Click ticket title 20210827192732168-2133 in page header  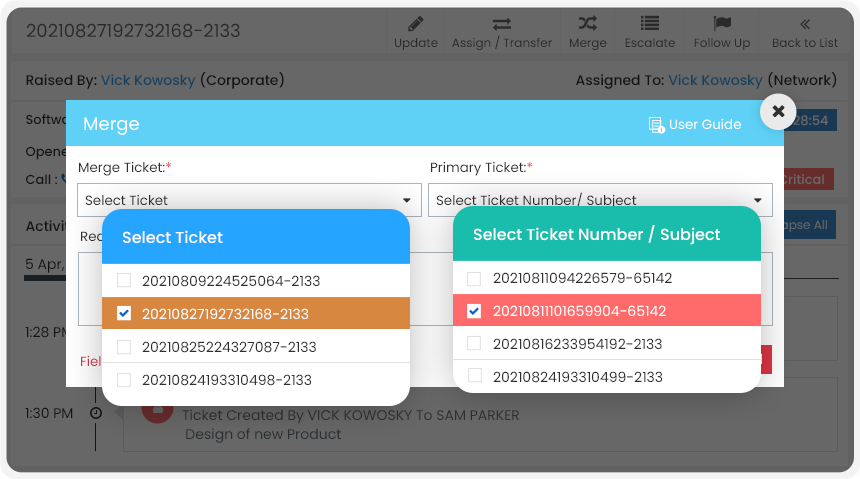point(133,31)
